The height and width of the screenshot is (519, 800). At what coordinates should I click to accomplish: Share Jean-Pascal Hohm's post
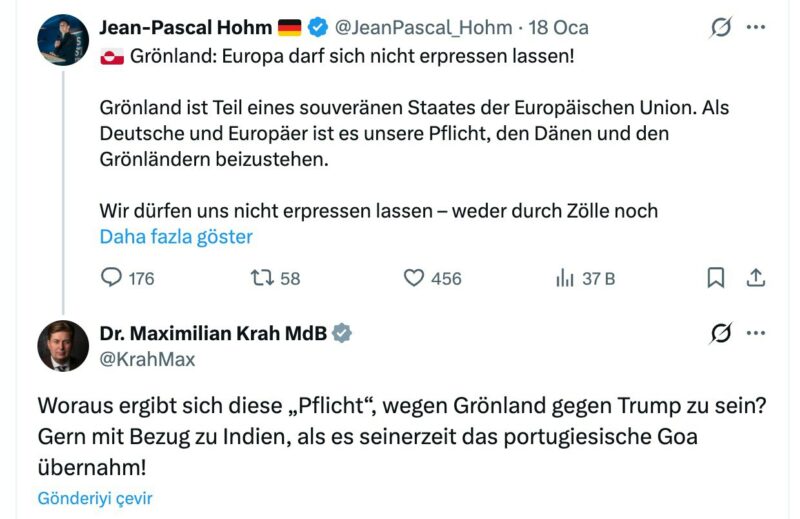757,278
